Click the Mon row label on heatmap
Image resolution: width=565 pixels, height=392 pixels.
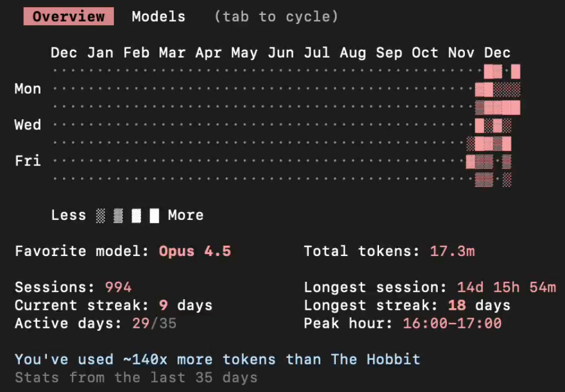28,89
